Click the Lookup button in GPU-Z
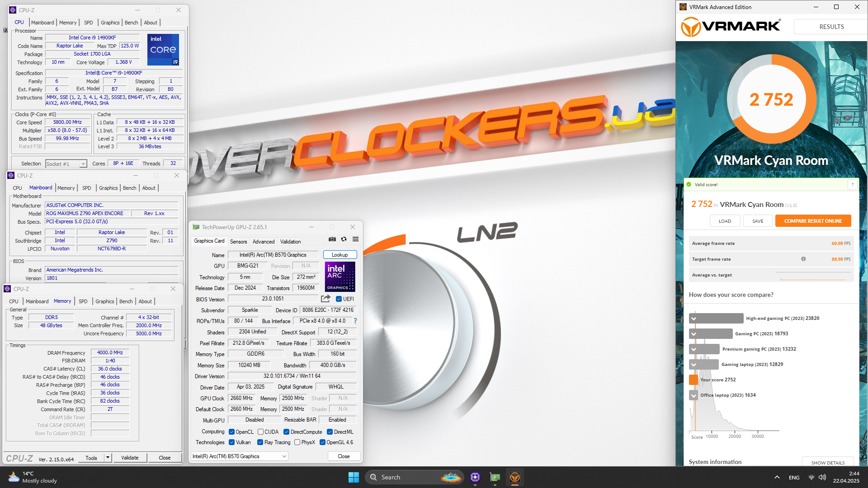This screenshot has height=488, width=868. (340, 255)
